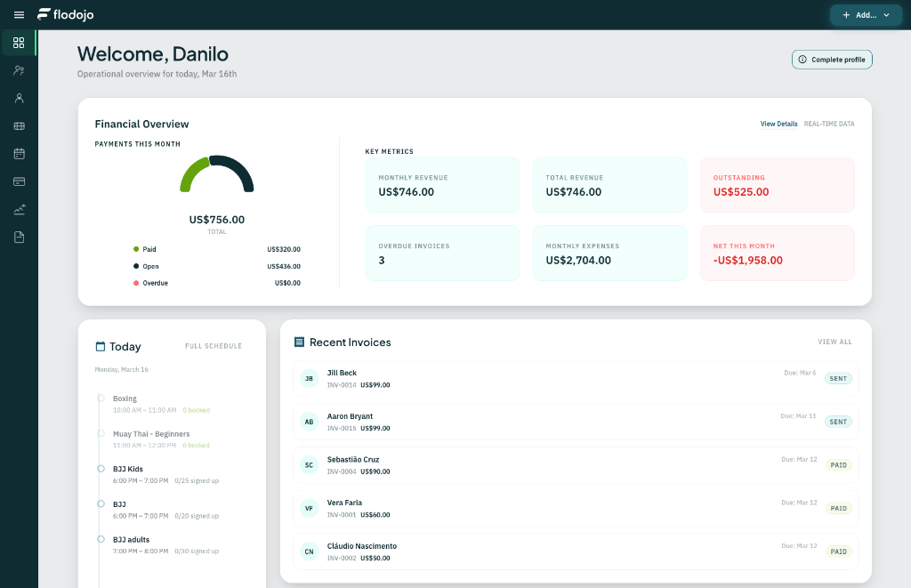
Task: Click PAID badge on Vera Faria invoice
Action: 838,508
